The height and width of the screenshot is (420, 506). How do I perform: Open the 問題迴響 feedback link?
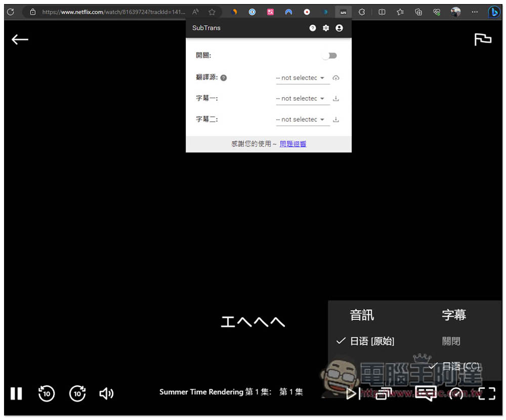point(292,144)
